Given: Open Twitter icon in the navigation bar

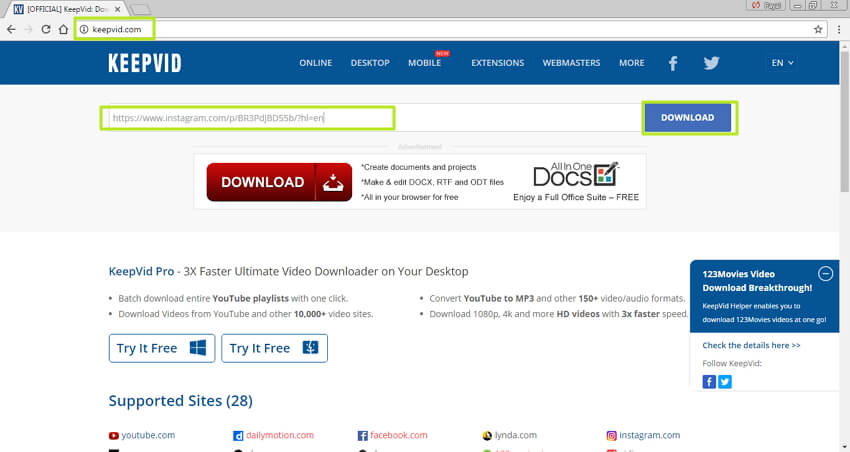Looking at the screenshot, I should (x=711, y=63).
